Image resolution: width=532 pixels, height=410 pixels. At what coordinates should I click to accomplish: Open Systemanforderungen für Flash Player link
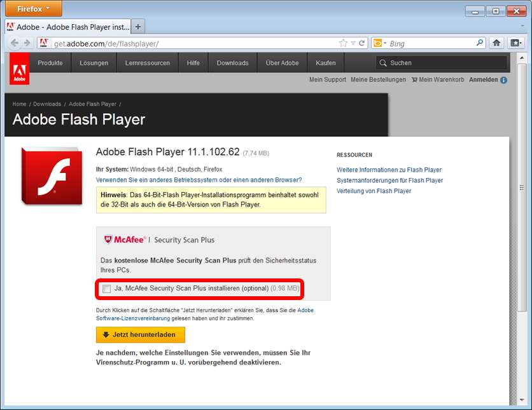tap(390, 181)
